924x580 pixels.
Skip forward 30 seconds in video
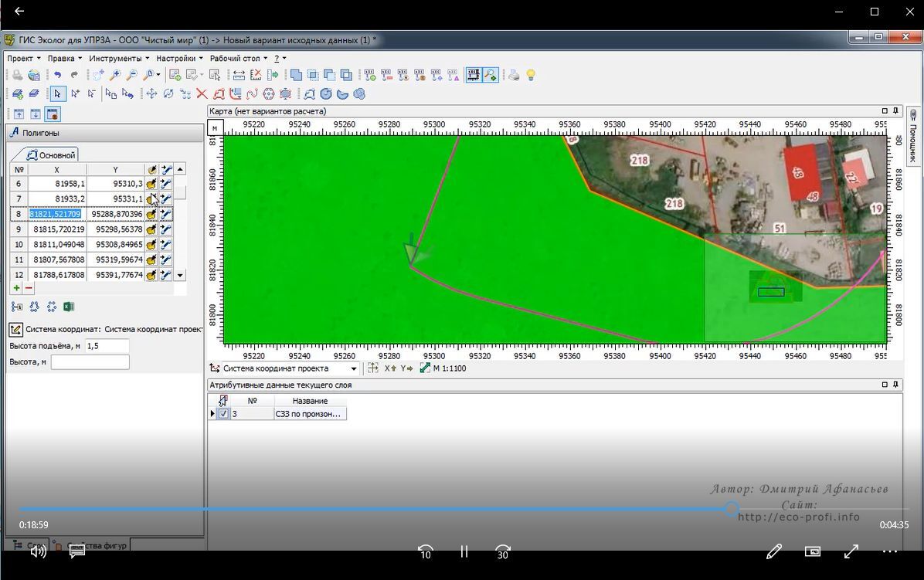click(503, 551)
